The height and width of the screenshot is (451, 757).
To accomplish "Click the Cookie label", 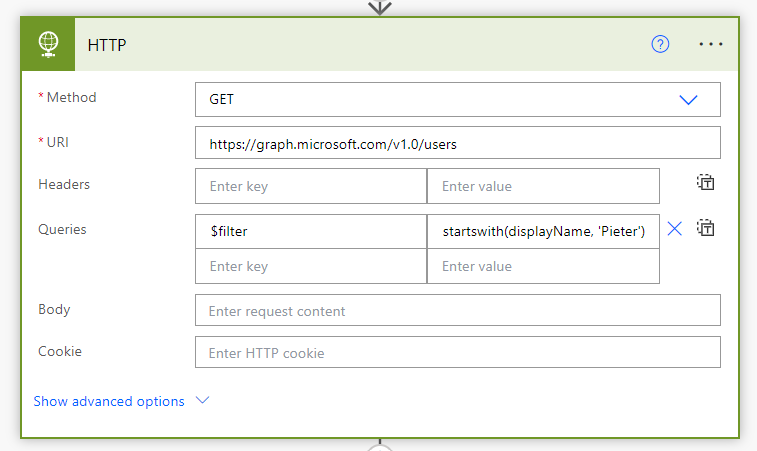I will (60, 351).
